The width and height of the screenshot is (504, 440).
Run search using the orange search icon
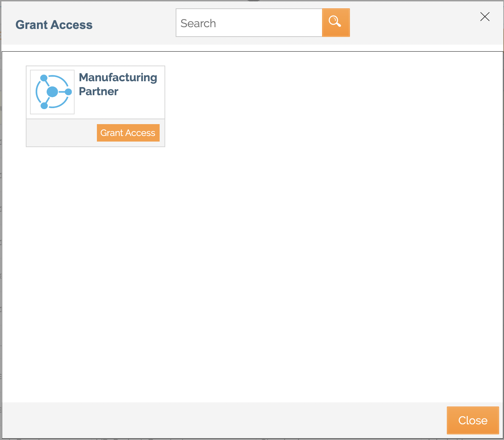click(x=336, y=23)
